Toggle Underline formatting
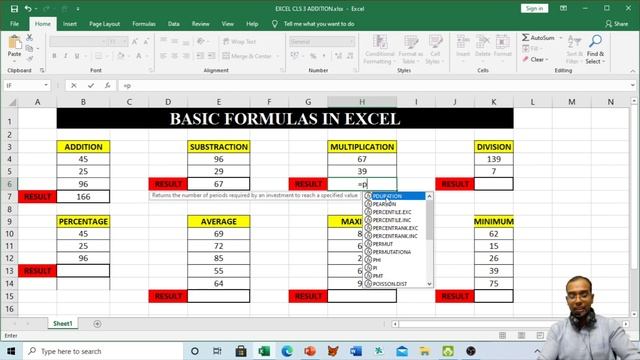 tap(76, 56)
